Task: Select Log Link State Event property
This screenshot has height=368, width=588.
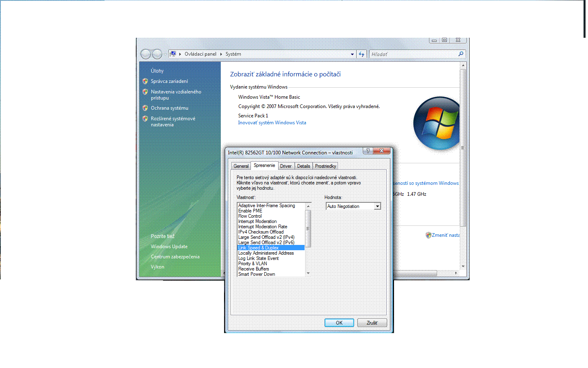Action: tap(271, 258)
